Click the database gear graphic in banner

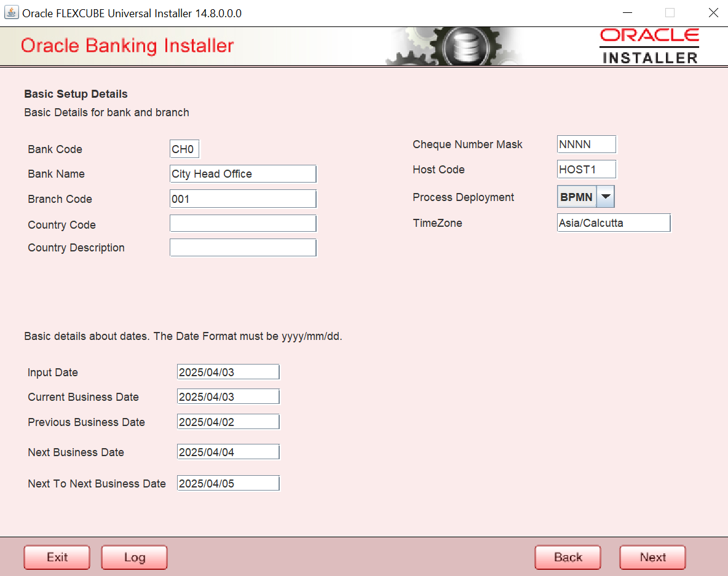[466, 47]
